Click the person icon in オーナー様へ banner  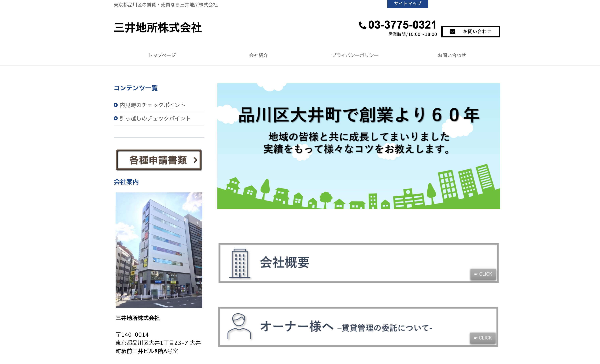click(x=239, y=326)
